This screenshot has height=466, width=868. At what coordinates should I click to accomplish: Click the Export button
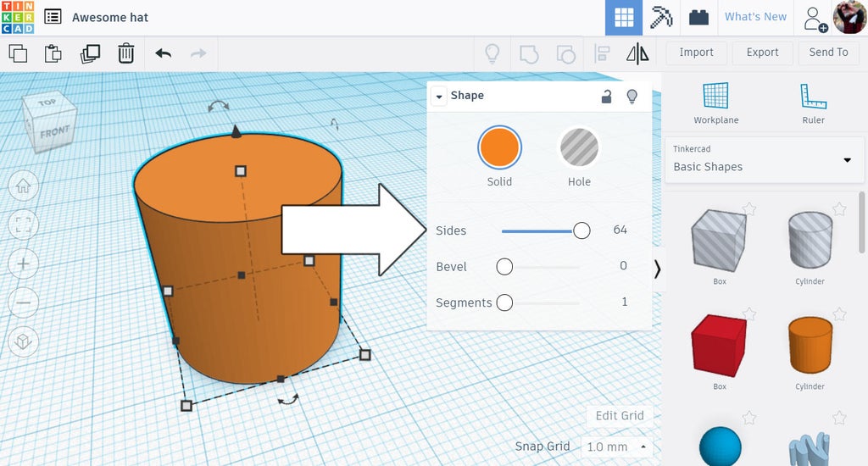coord(762,53)
